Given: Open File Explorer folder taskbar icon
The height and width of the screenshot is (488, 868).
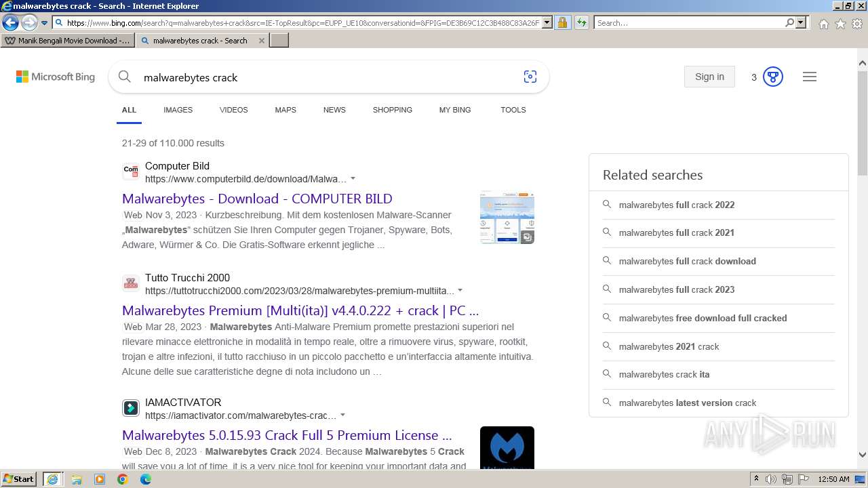Looking at the screenshot, I should pyautogui.click(x=77, y=479).
